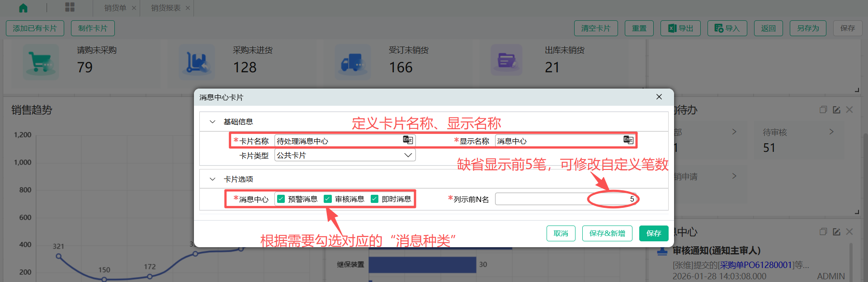Image resolution: width=868 pixels, height=282 pixels.
Task: Click edit icon on 待办 card
Action: click(836, 110)
